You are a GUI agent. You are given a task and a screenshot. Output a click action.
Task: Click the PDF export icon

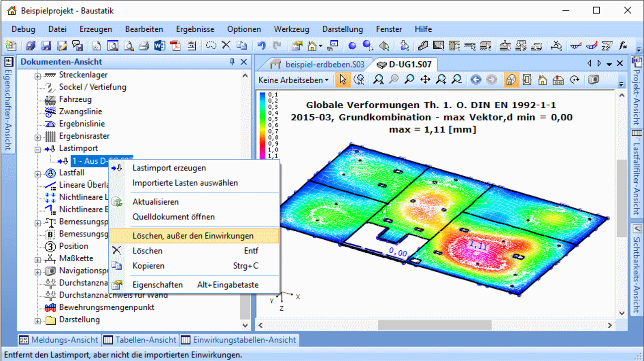pos(175,46)
